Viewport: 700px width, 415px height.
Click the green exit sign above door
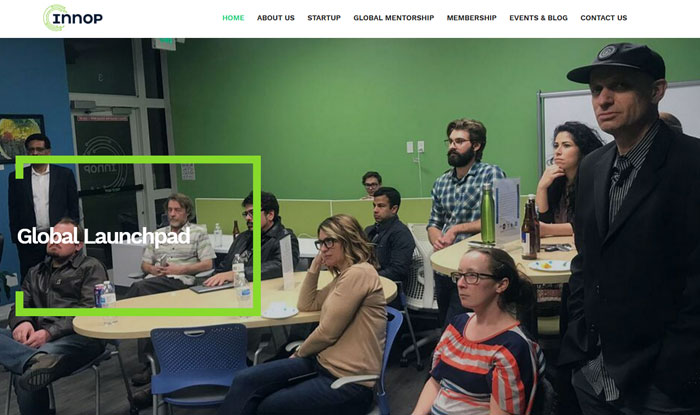[164, 43]
